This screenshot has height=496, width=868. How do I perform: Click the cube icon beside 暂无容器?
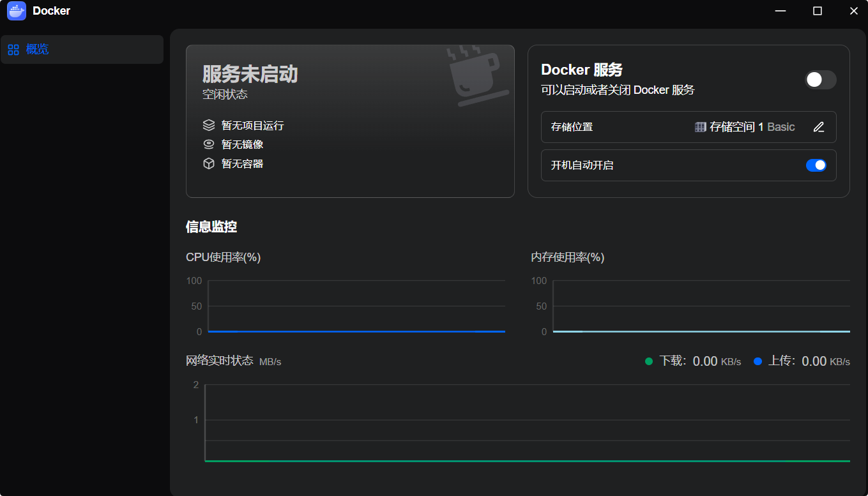click(208, 163)
